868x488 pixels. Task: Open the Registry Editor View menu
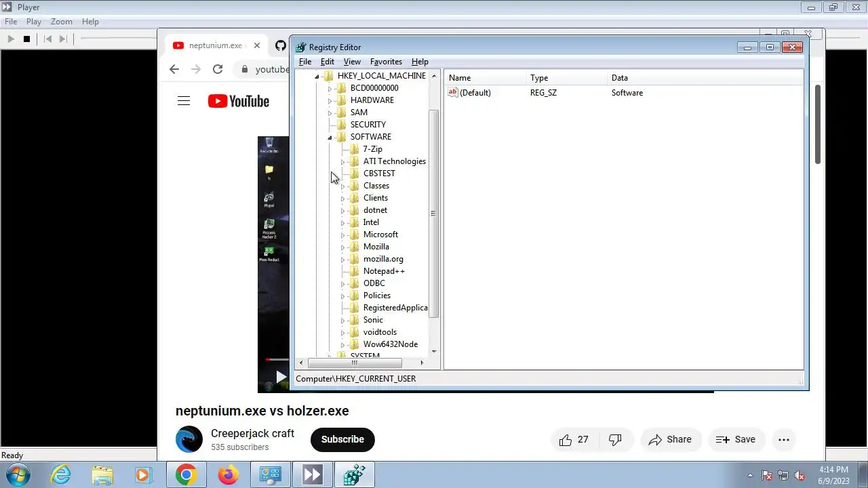[x=352, y=62]
